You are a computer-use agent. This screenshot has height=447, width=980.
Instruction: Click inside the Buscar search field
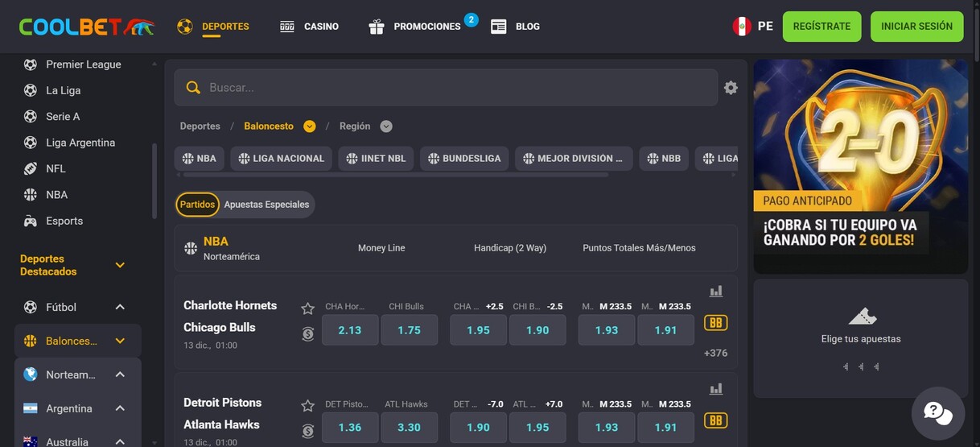[446, 88]
